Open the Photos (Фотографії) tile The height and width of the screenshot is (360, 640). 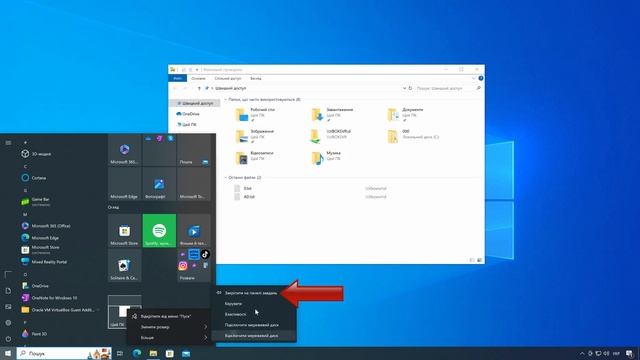click(159, 184)
